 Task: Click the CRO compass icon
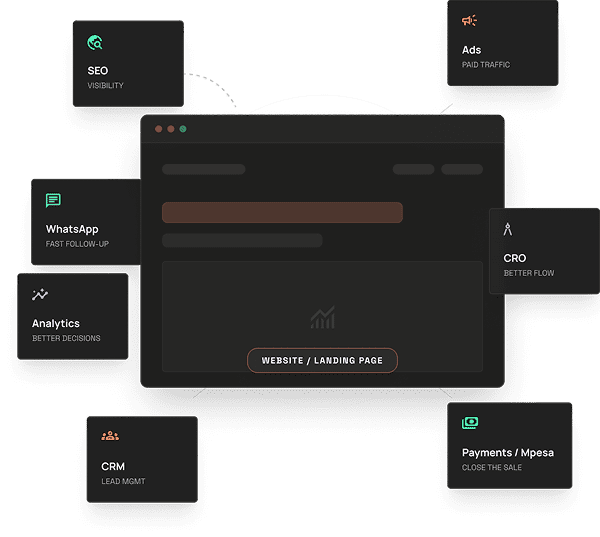pyautogui.click(x=509, y=231)
